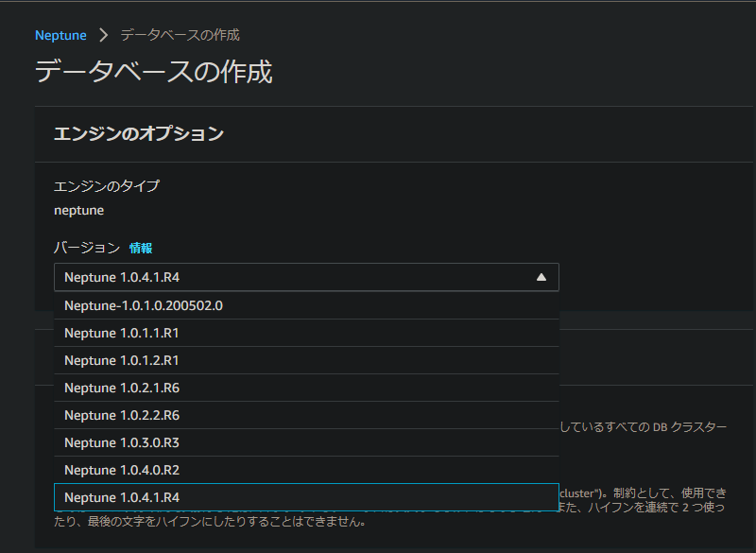Click the データベースの作成 breadcrumb text
This screenshot has height=553, width=756.
tap(180, 35)
